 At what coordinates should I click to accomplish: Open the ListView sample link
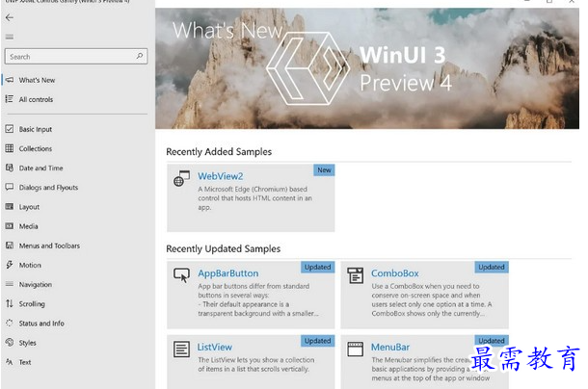point(215,347)
